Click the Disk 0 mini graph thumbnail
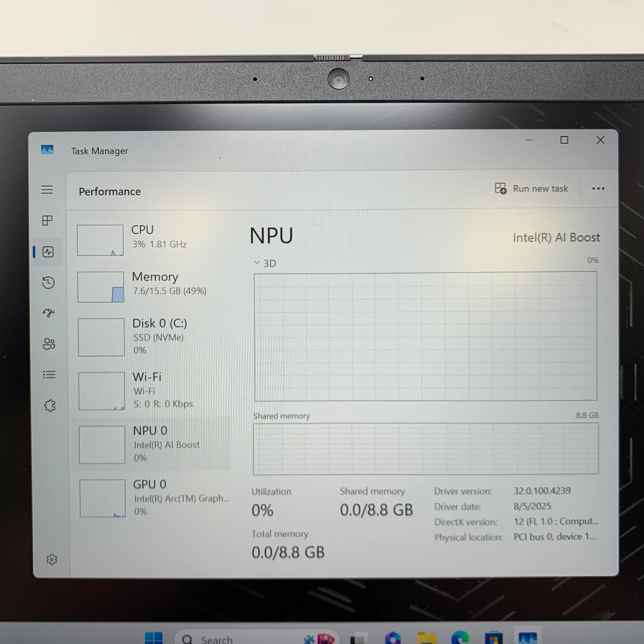 pyautogui.click(x=101, y=337)
